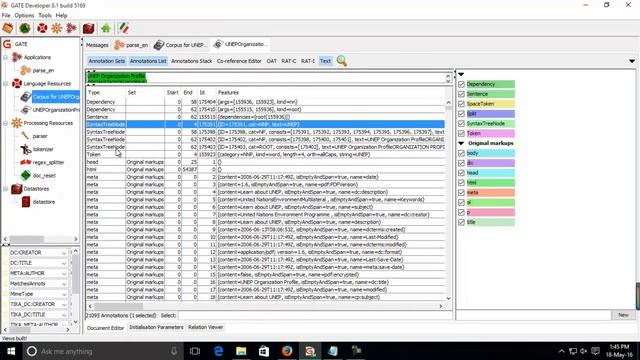Select the Datastores node

point(36,189)
